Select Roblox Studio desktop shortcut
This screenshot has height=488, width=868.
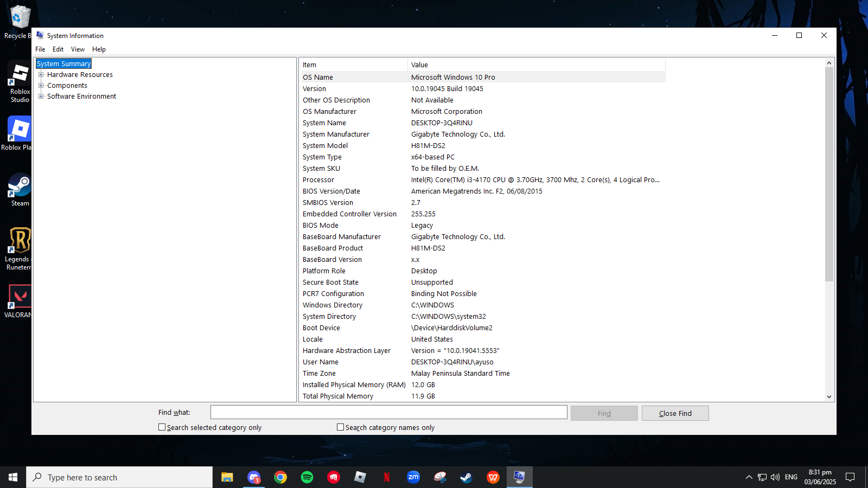(x=20, y=82)
